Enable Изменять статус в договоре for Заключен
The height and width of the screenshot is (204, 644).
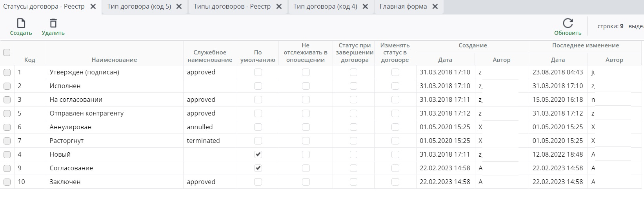[395, 182]
